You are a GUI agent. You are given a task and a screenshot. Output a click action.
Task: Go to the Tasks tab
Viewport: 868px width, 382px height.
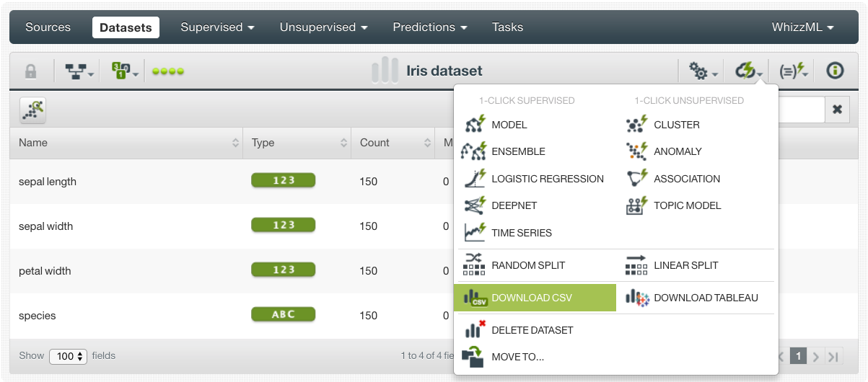507,27
